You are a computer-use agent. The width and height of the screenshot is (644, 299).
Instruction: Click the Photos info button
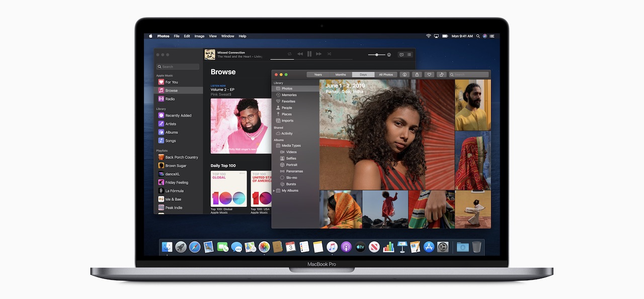click(x=405, y=74)
